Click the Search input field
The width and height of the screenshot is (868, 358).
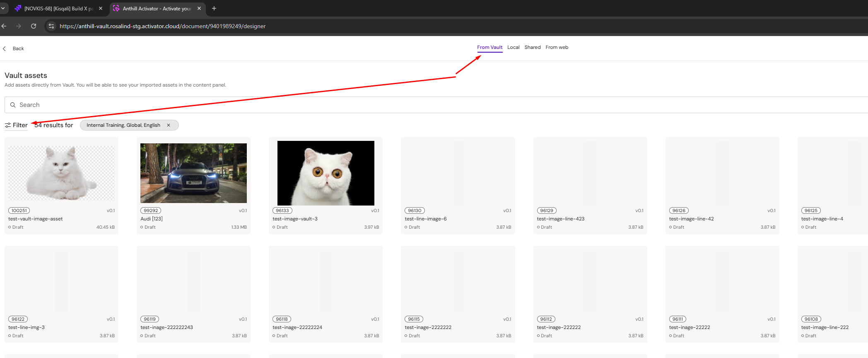click(x=436, y=105)
